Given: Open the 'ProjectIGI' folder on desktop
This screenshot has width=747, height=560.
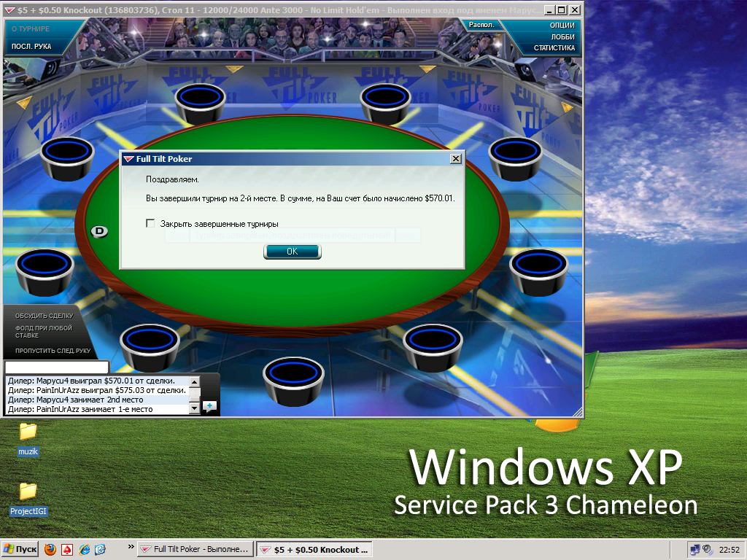Looking at the screenshot, I should (28, 499).
